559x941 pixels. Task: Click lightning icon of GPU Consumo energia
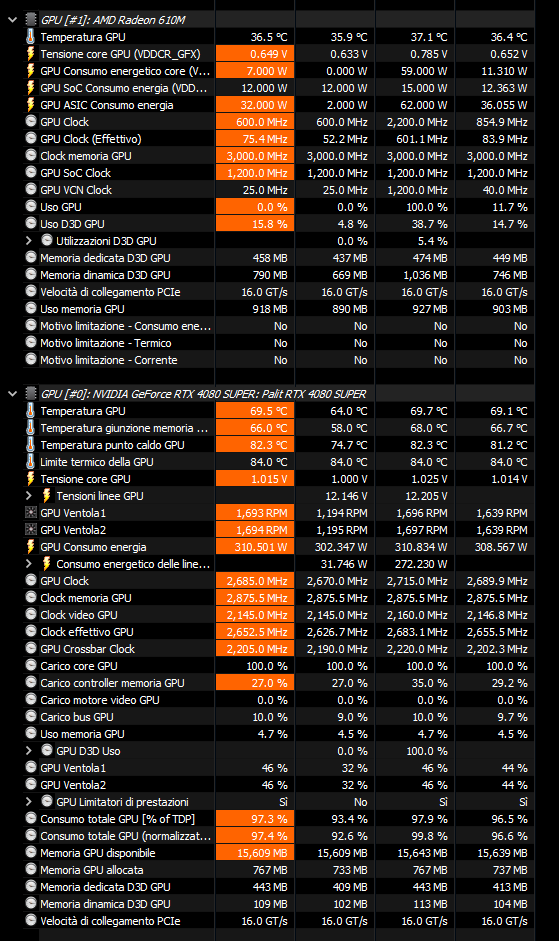[31, 547]
